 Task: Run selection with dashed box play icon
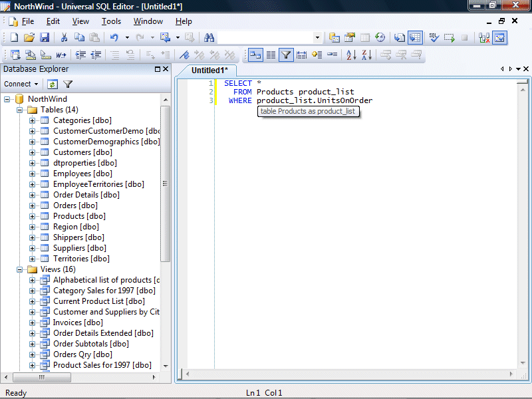pyautogui.click(x=450, y=37)
